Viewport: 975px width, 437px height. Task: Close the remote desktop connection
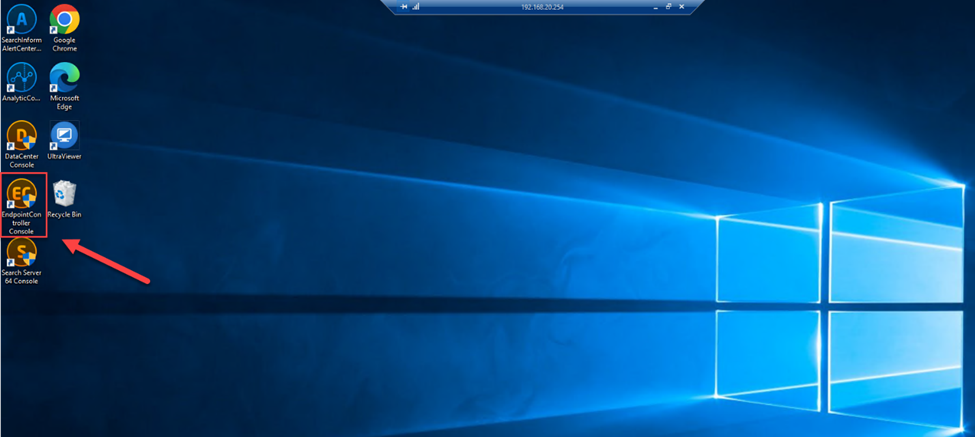(x=682, y=7)
